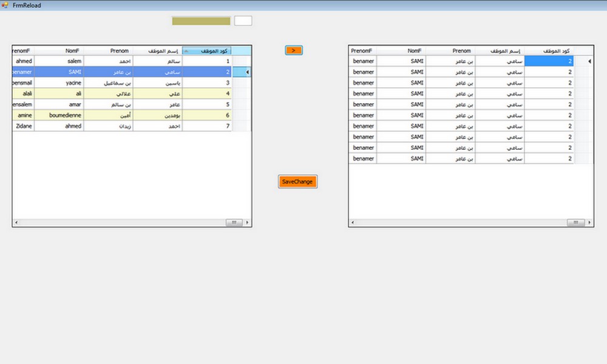Click the FrmReload window title icon
This screenshot has width=607, height=364.
pyautogui.click(x=5, y=5)
